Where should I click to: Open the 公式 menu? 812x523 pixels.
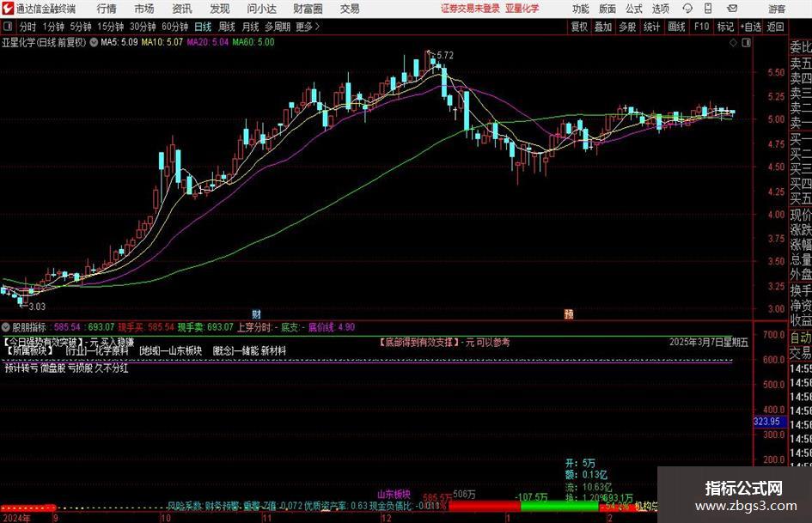coord(634,9)
